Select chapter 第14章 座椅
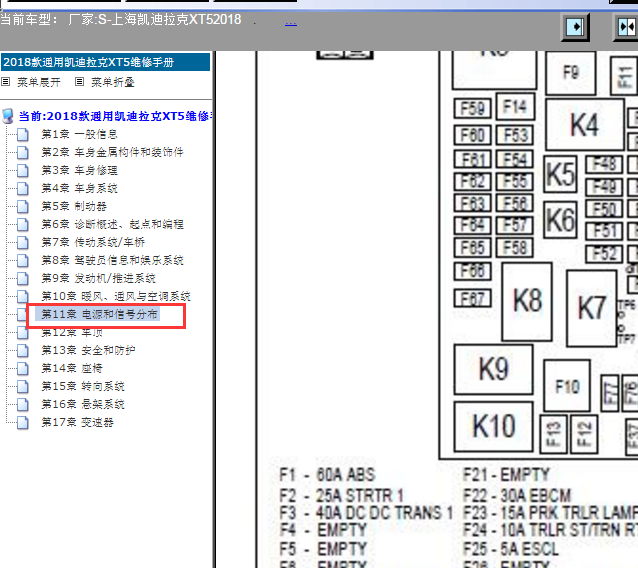 72,368
